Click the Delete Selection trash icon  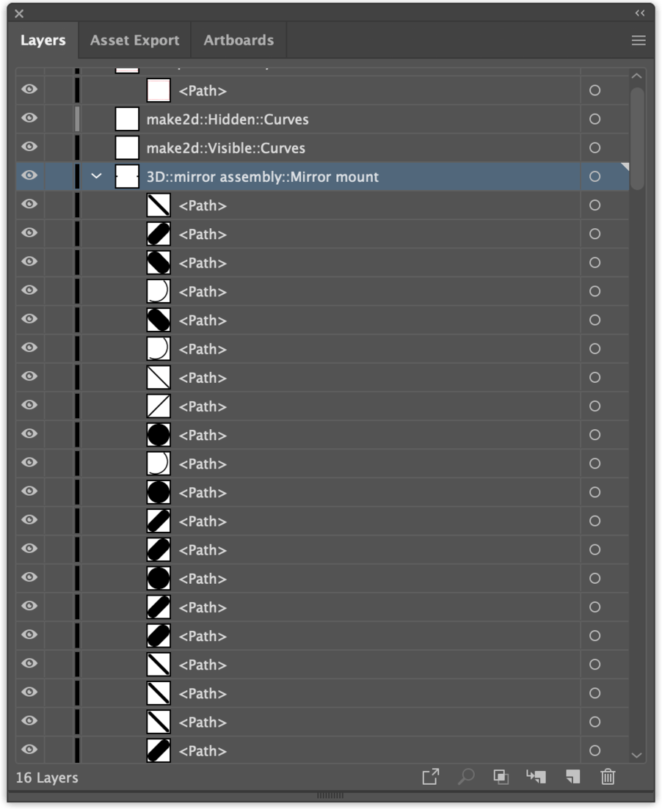pos(608,777)
